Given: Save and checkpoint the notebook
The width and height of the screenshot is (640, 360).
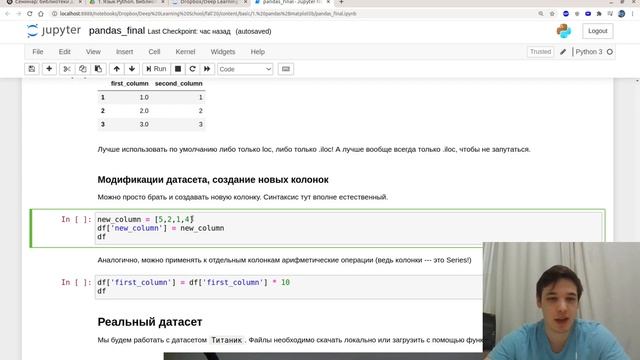Looking at the screenshot, I should click(x=32, y=69).
